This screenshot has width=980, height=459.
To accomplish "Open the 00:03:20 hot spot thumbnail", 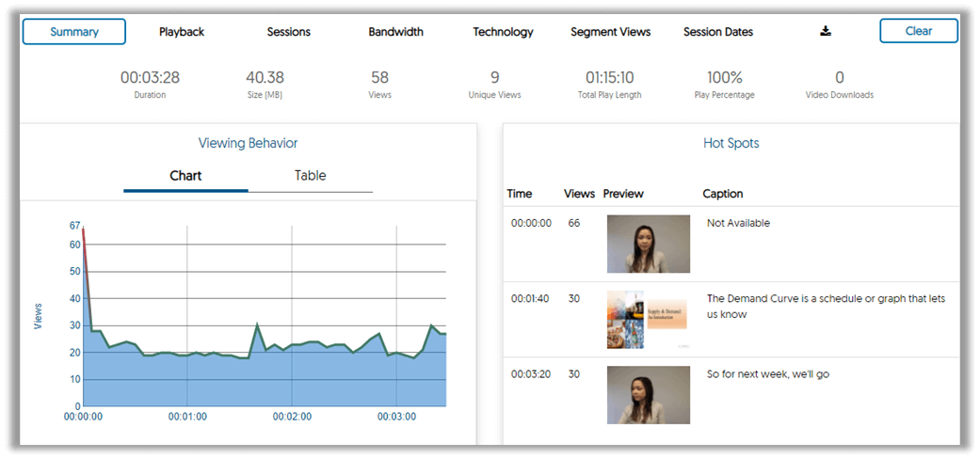I will (648, 395).
